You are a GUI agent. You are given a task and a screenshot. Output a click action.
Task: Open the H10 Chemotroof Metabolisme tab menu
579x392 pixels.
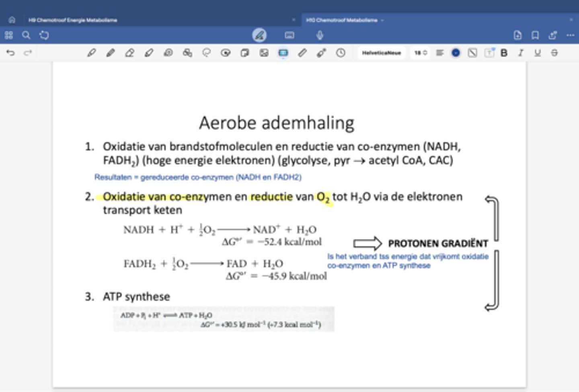(382, 20)
